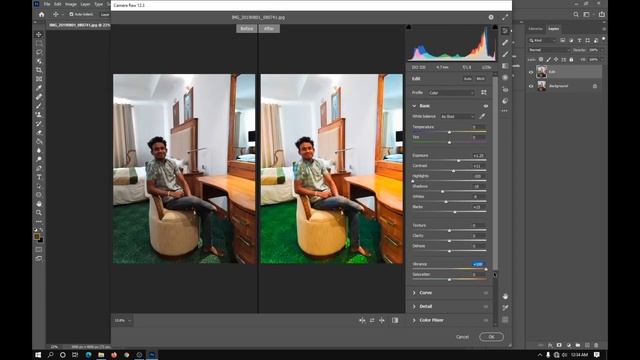Screen dimensions: 640x360
Task: Open the layer Kind filter dropdown
Action: click(542, 40)
